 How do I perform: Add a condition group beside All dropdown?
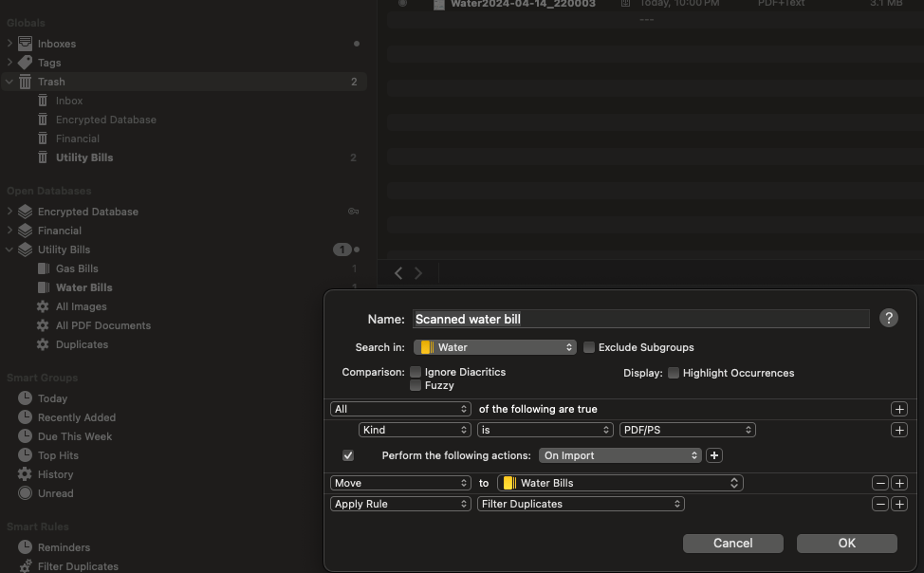899,409
